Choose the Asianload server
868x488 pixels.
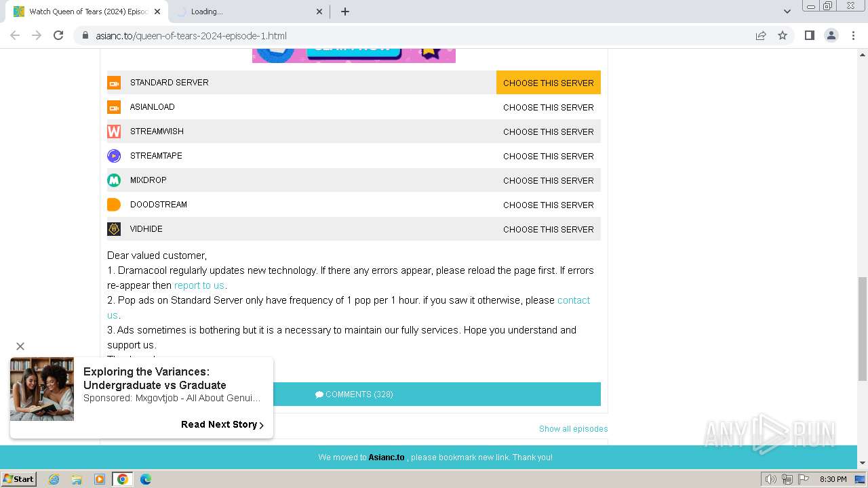(x=549, y=107)
